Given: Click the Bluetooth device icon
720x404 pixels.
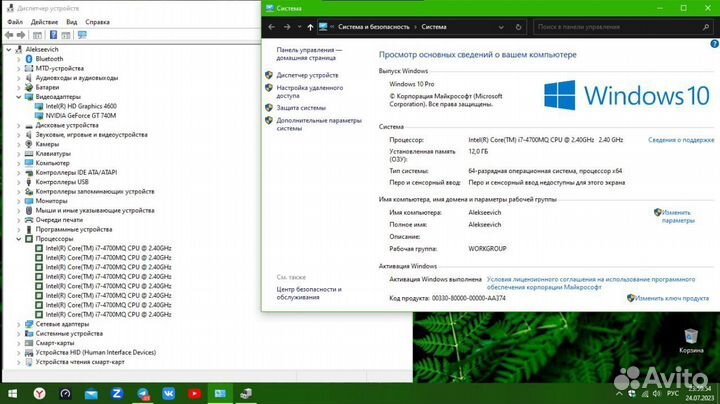Looking at the screenshot, I should [x=29, y=59].
